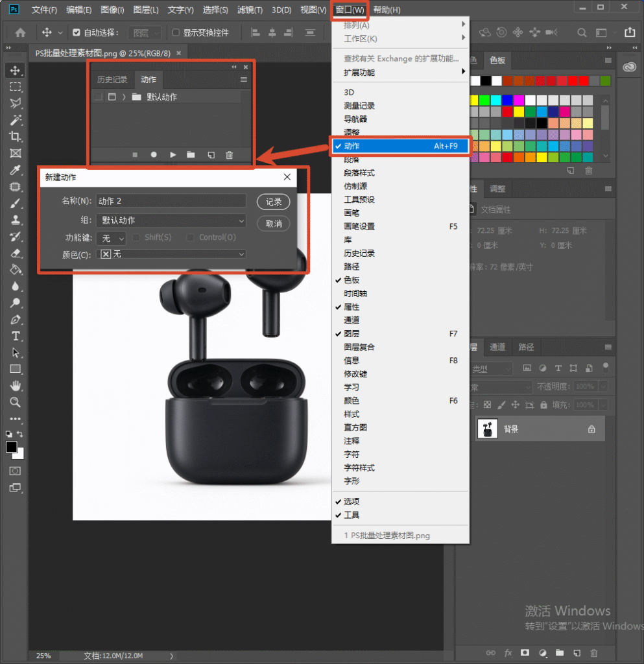This screenshot has height=664, width=644.
Task: Create a new action set folder
Action: click(x=191, y=155)
